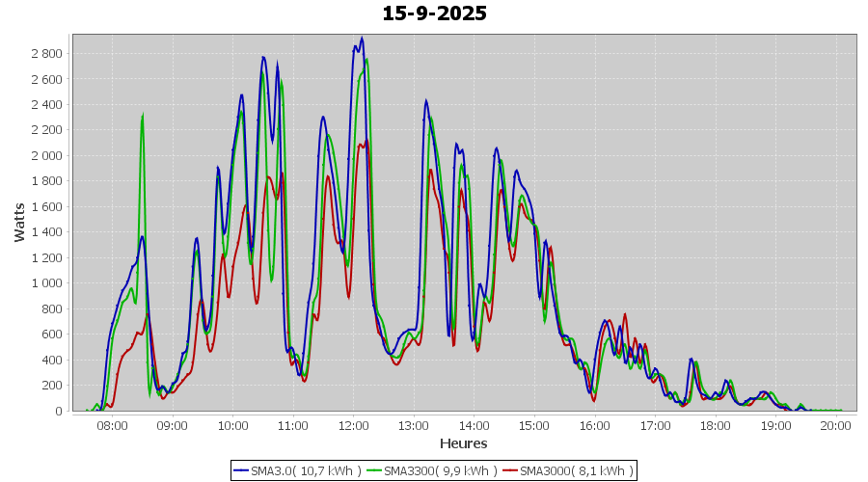The height and width of the screenshot is (482, 868).
Task: Click the chart title 15-9-2025
Action: click(435, 13)
